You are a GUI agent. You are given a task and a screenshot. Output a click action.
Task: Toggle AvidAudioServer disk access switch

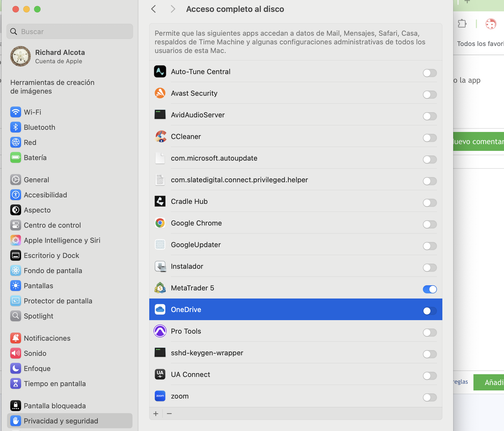point(430,116)
